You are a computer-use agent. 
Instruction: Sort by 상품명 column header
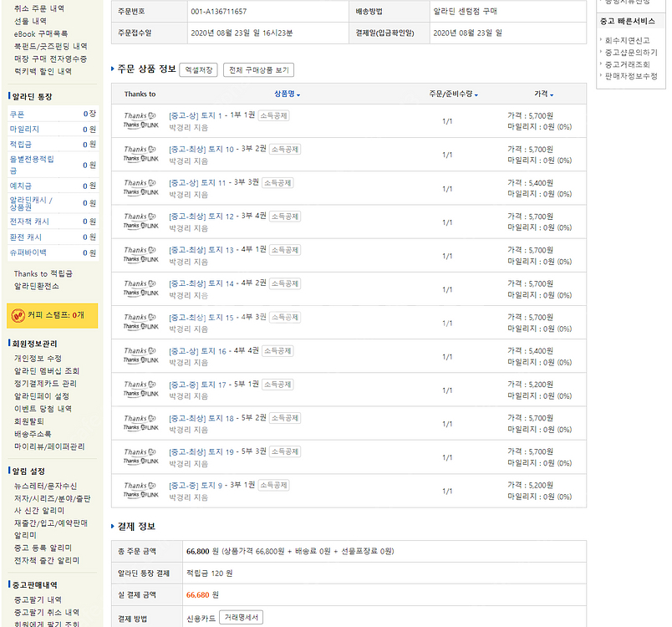click(288, 94)
